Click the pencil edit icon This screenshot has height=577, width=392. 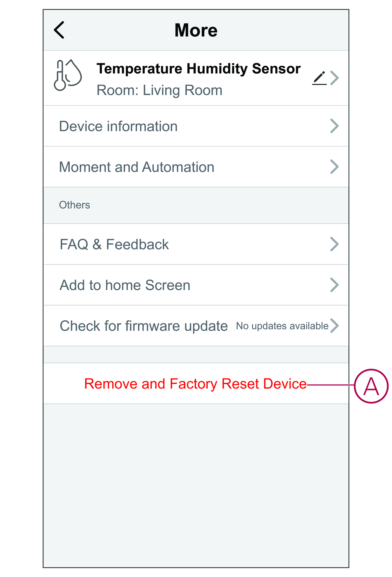(x=319, y=78)
